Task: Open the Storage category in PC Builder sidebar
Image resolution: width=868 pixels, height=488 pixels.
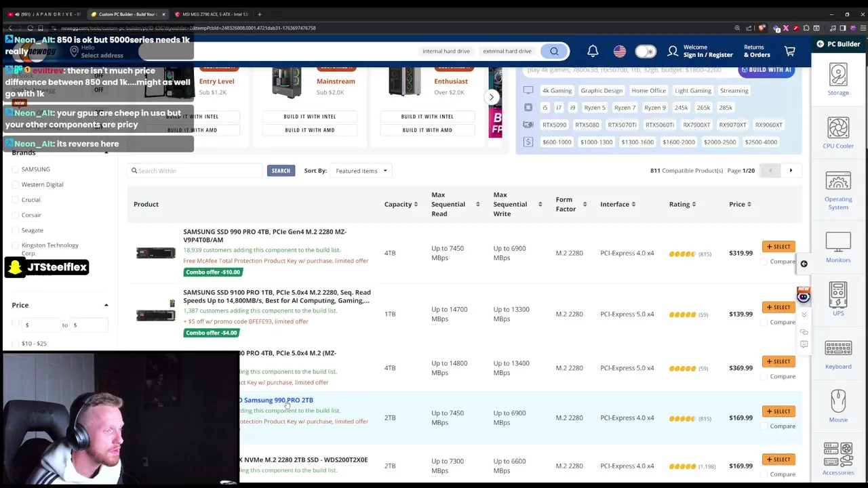Action: tap(838, 79)
